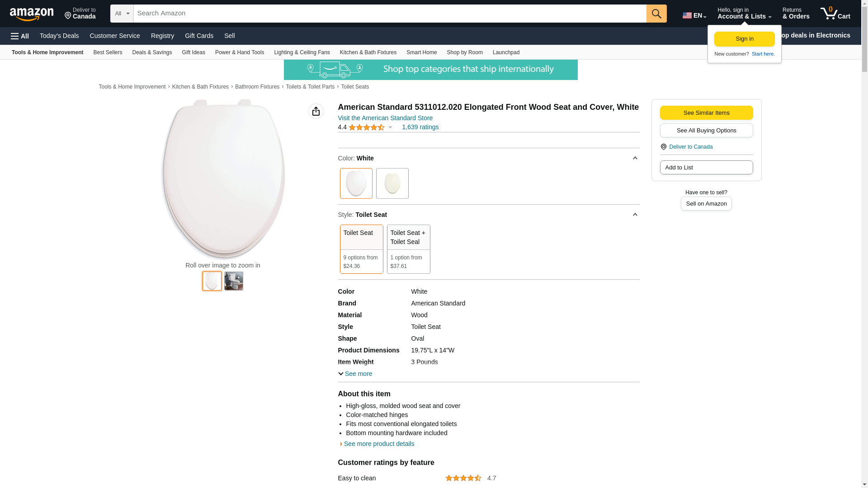Click the Search Amazon input field

[x=390, y=14]
